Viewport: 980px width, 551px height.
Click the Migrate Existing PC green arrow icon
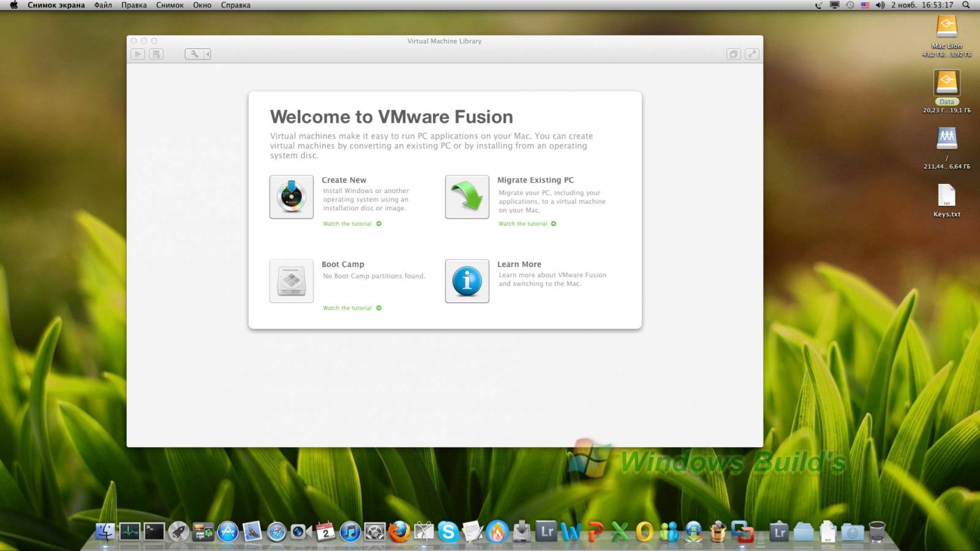coord(467,197)
